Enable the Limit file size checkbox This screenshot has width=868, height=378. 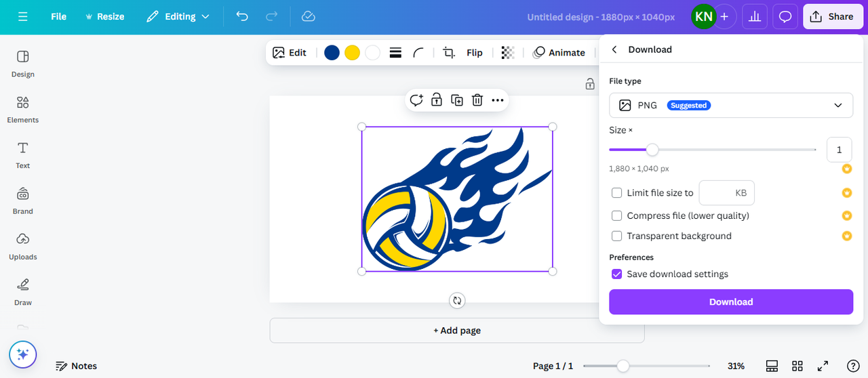click(617, 193)
